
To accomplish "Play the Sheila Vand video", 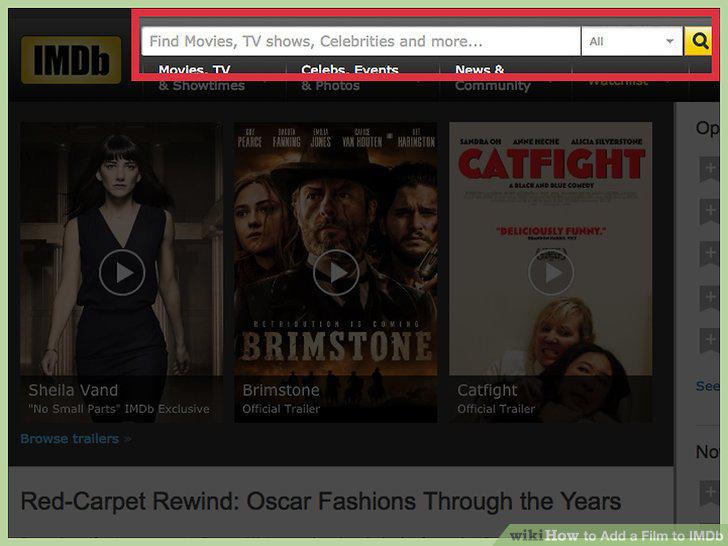I will point(122,273).
